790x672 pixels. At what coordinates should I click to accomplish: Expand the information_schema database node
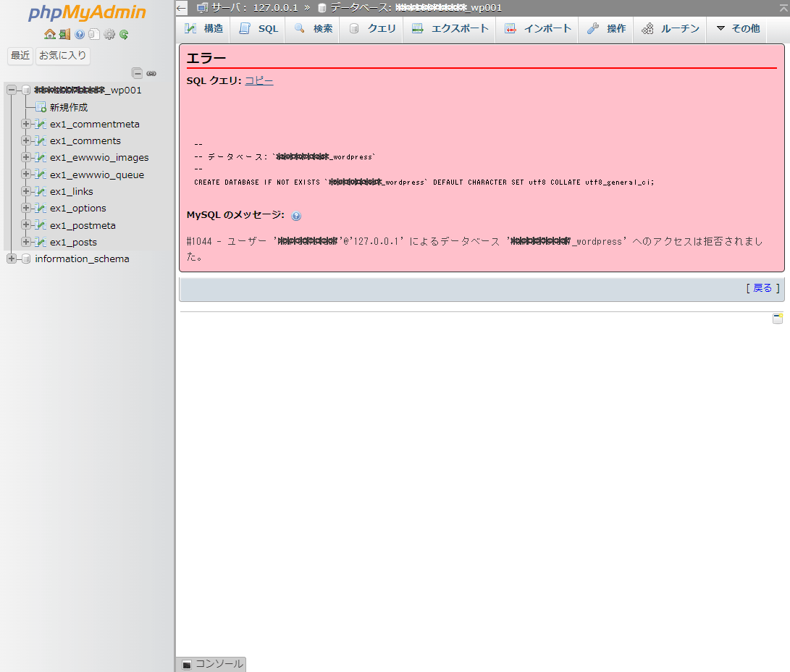(12, 259)
